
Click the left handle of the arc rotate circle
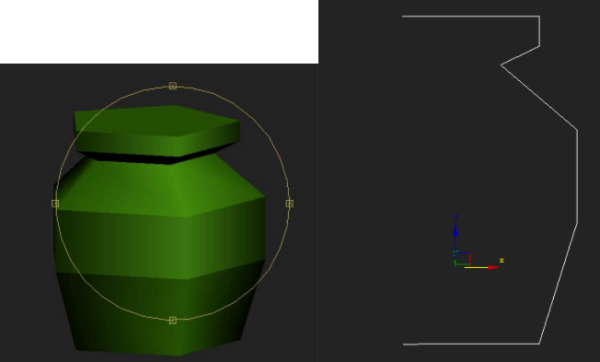tap(55, 204)
